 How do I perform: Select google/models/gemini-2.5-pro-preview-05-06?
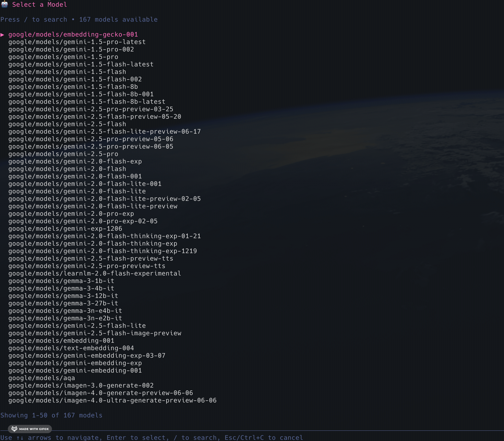point(91,139)
